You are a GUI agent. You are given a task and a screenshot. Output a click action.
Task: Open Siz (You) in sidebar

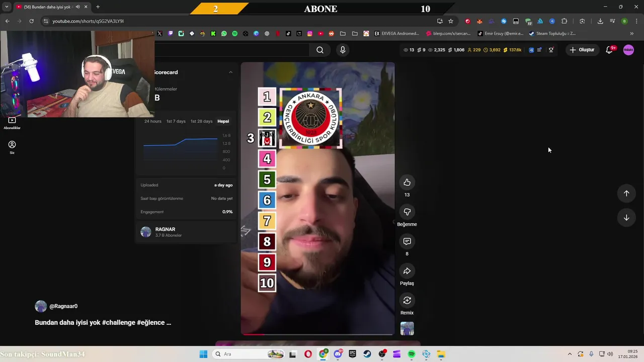12,147
